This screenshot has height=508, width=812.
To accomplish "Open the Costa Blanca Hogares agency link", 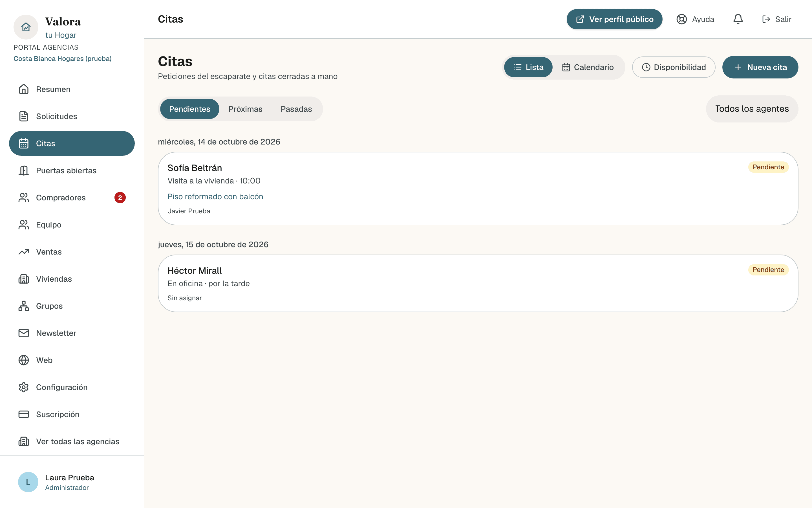I will click(62, 58).
